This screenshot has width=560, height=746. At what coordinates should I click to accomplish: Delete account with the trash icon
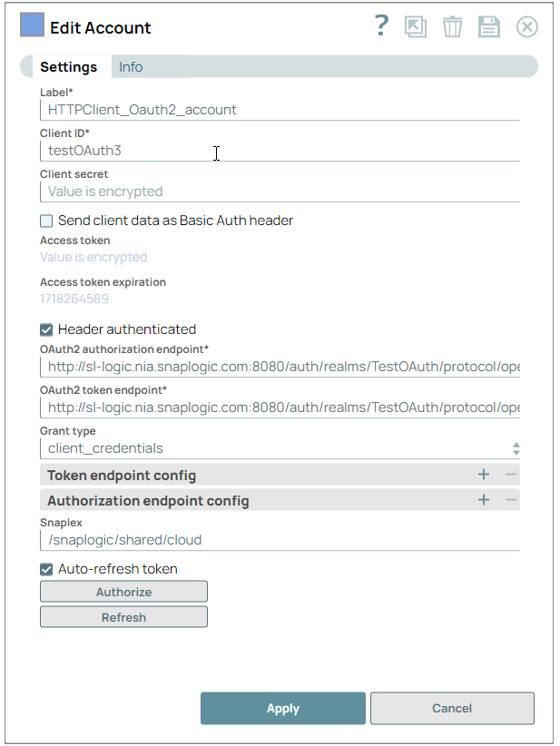[x=452, y=27]
